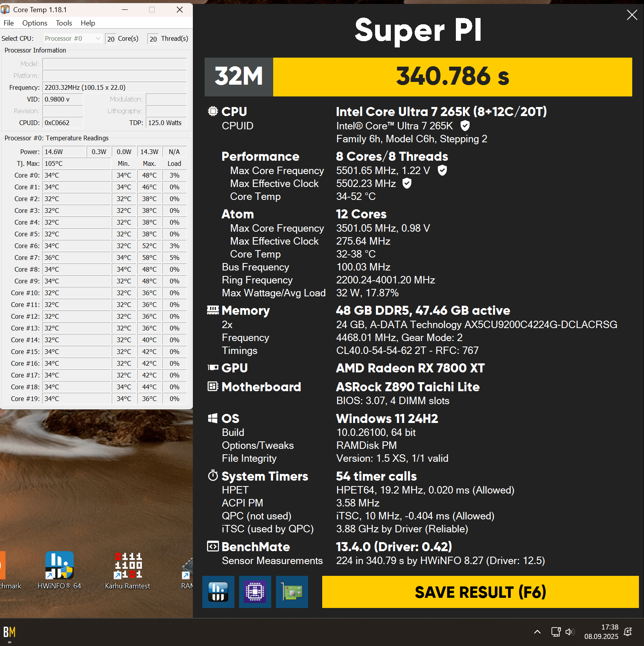Close the Core Temp window
Image resolution: width=644 pixels, height=646 pixels.
pyautogui.click(x=180, y=9)
